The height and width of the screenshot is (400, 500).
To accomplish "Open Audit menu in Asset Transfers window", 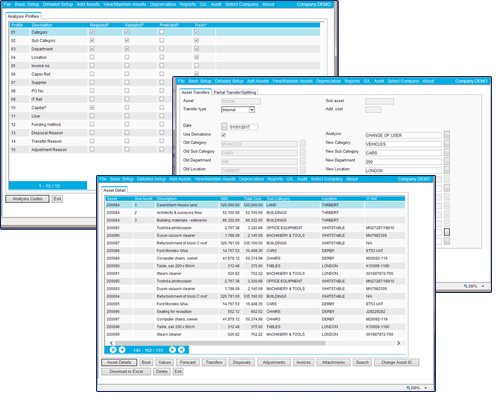I will [x=379, y=81].
